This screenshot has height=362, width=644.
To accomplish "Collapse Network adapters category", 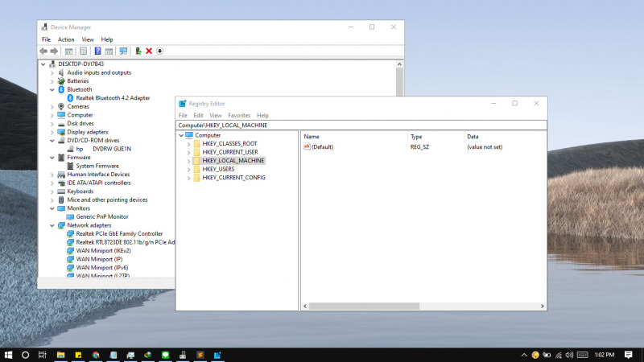I will [52, 225].
